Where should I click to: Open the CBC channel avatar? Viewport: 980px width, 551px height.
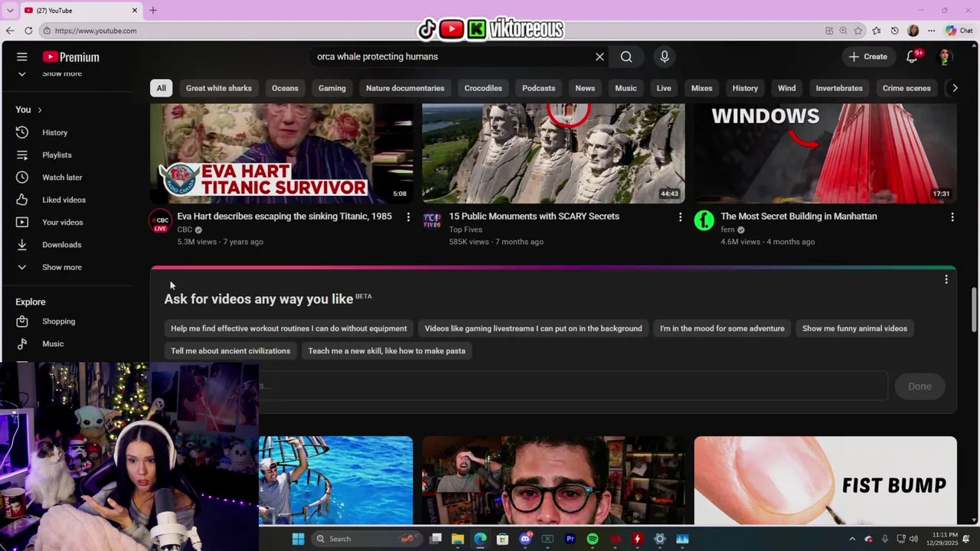coord(160,220)
